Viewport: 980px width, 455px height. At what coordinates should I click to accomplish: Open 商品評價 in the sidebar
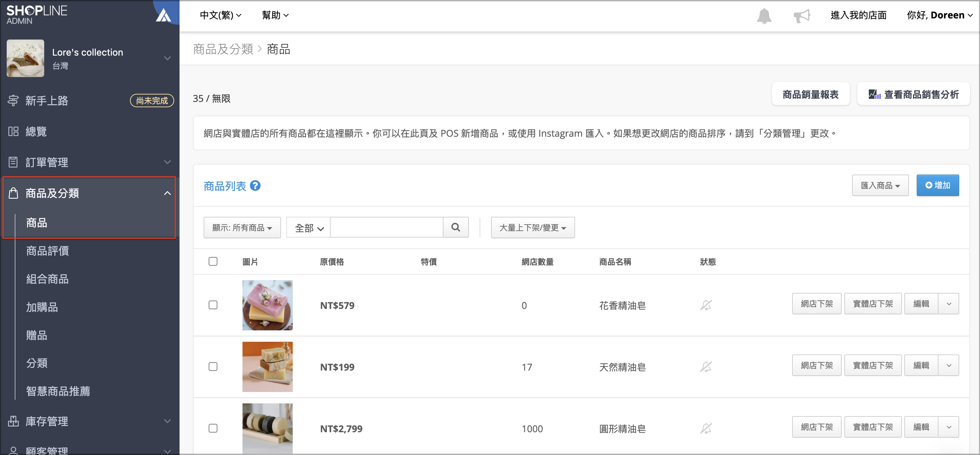pos(48,251)
